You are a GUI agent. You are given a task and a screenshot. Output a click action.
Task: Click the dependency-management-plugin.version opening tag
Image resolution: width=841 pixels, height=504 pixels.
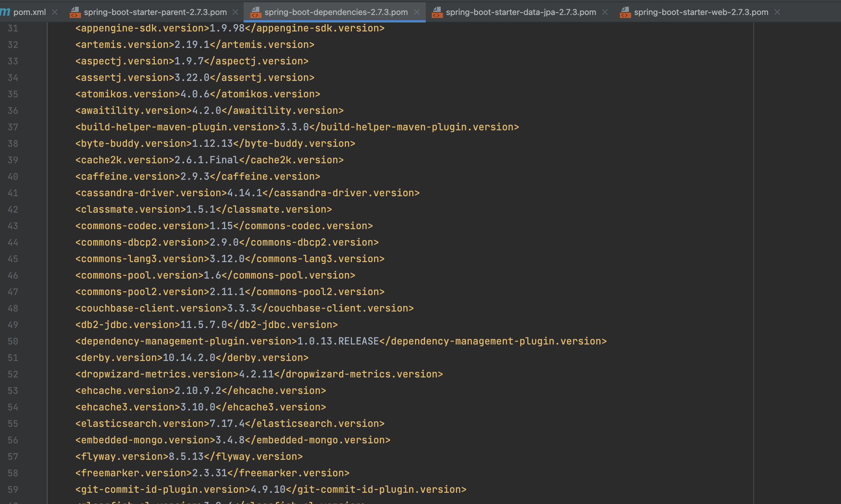(186, 341)
